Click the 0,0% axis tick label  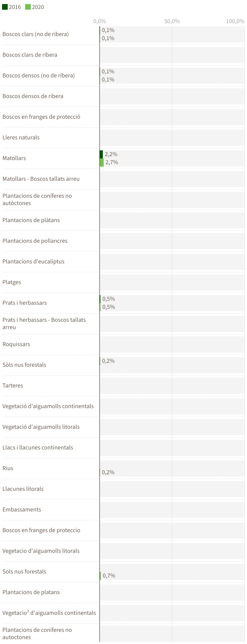[x=99, y=21]
